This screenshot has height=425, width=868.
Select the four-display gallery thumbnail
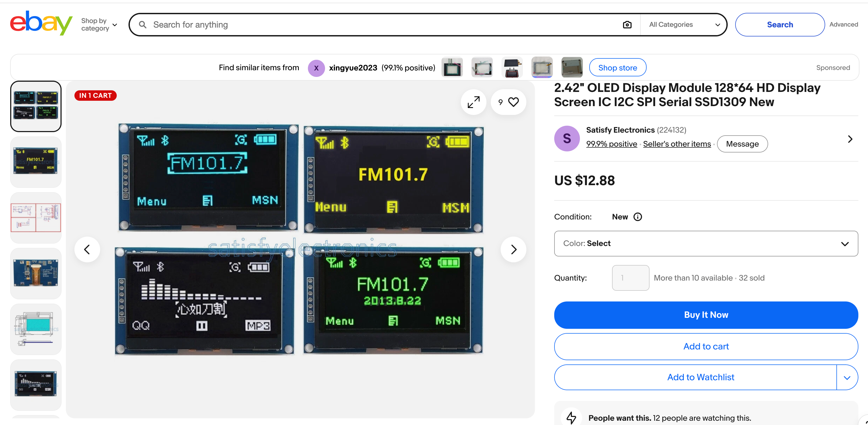point(36,106)
